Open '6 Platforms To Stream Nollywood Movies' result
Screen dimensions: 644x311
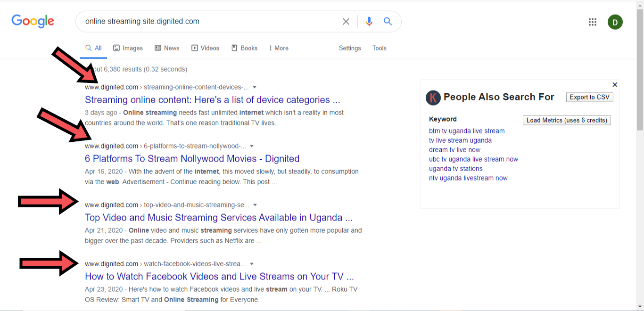[192, 159]
